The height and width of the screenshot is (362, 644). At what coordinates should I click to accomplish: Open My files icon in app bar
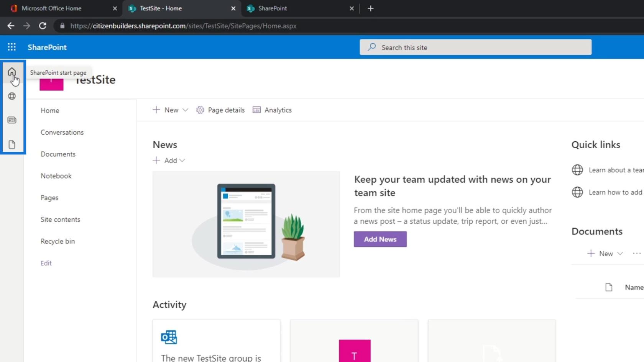coord(12,144)
